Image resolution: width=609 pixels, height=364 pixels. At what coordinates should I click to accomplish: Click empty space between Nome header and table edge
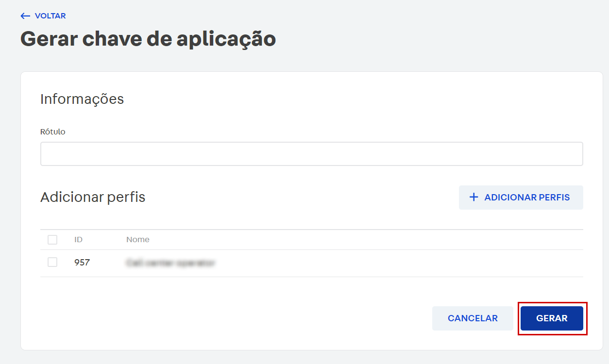[x=364, y=240]
